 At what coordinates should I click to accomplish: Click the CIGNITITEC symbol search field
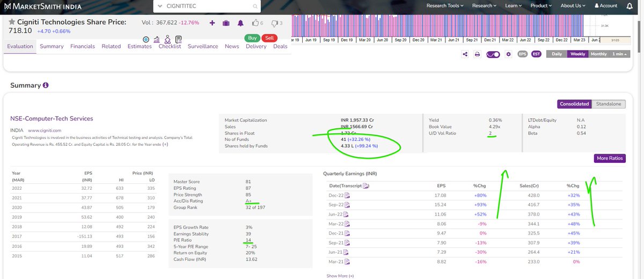(207, 7)
